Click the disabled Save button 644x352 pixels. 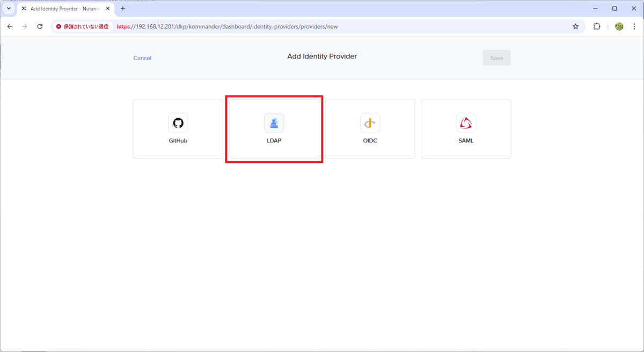tap(496, 58)
